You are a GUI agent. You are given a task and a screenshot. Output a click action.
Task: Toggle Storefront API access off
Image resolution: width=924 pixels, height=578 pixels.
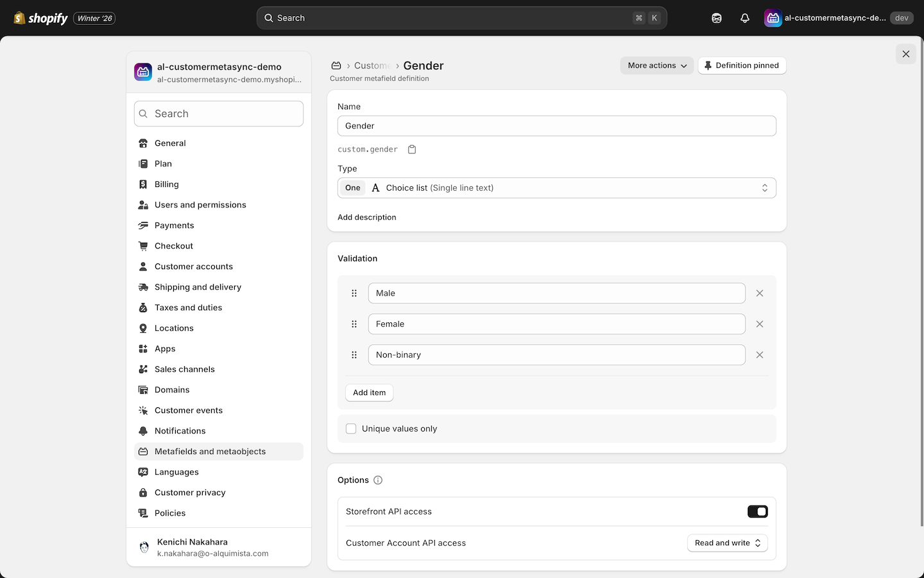(x=757, y=511)
